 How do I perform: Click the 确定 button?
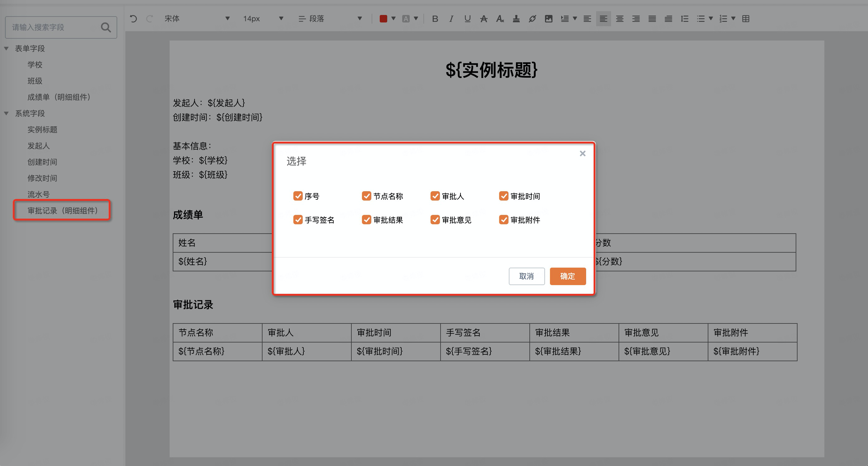[x=567, y=276]
